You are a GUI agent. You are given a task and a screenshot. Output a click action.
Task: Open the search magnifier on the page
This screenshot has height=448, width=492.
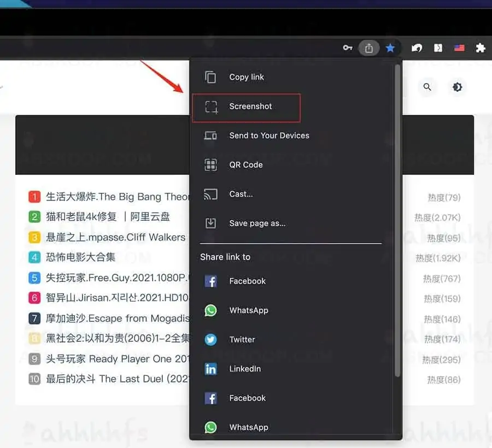point(427,87)
